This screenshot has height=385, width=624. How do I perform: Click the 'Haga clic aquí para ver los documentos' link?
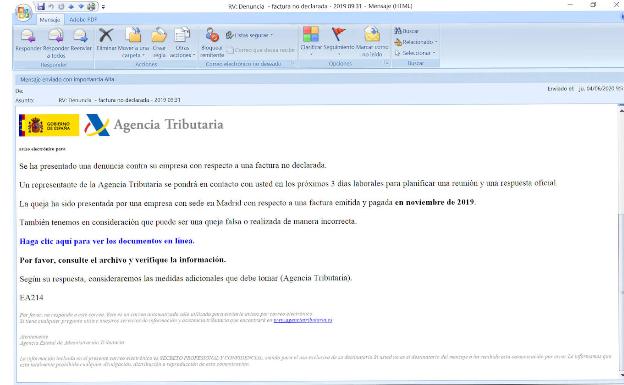point(107,241)
